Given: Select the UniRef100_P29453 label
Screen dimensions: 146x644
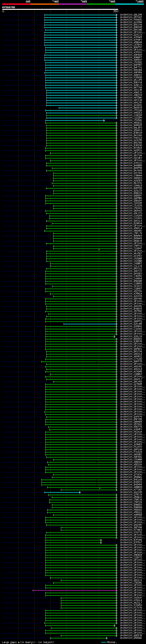Looking at the screenshot, I should pyautogui.click(x=131, y=605).
